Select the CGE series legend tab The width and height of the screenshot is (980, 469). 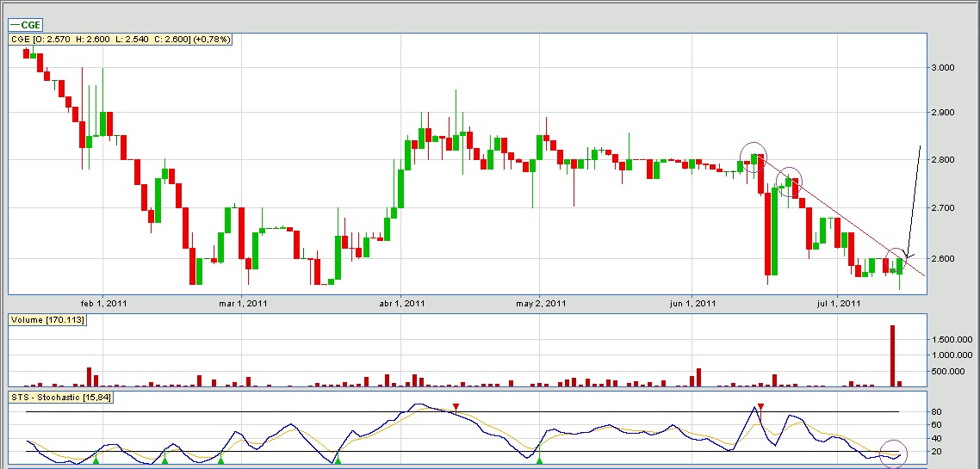26,25
